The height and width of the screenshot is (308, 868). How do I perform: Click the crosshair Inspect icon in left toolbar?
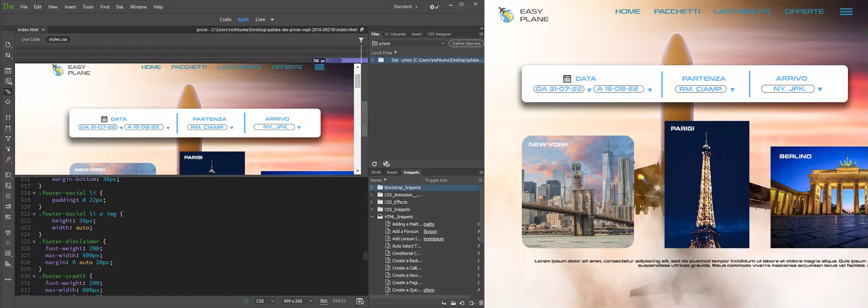[8, 102]
